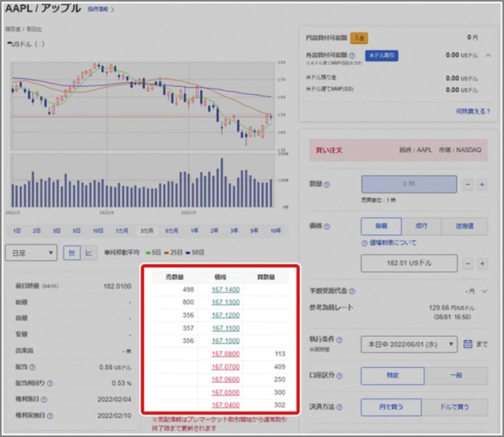This screenshot has height=437, width=504.
Task: Click the price field showing 182.01 USドル
Action: tap(409, 263)
